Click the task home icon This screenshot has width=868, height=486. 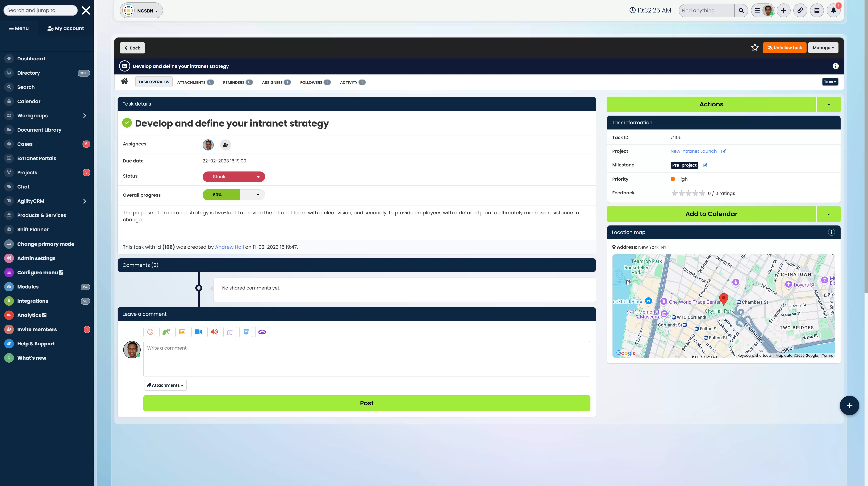(124, 82)
